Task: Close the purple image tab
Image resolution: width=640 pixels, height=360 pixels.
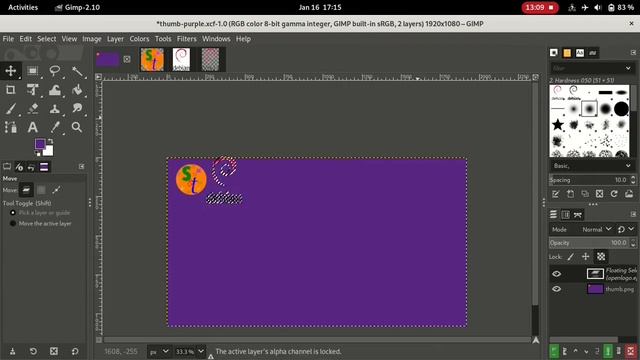Action: (127, 59)
